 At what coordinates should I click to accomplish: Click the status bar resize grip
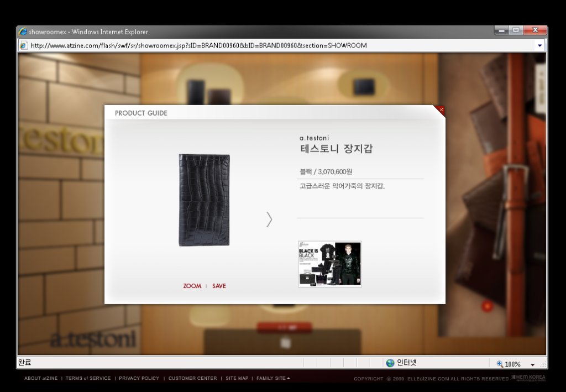[543, 364]
